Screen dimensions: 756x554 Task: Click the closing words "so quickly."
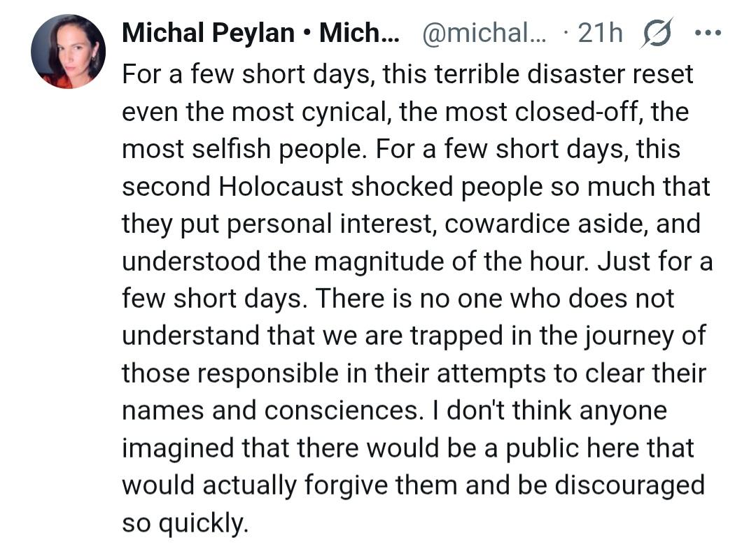tap(185, 523)
